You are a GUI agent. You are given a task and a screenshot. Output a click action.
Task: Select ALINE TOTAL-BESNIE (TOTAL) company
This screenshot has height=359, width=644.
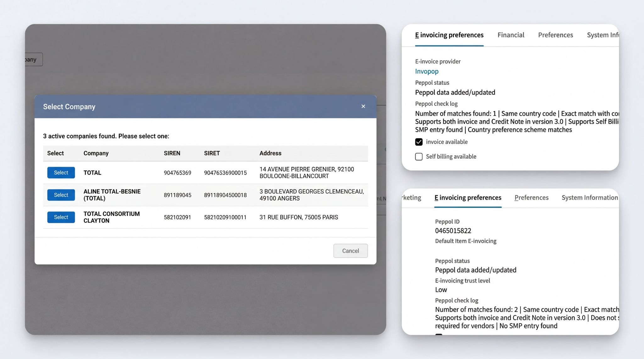pos(61,195)
